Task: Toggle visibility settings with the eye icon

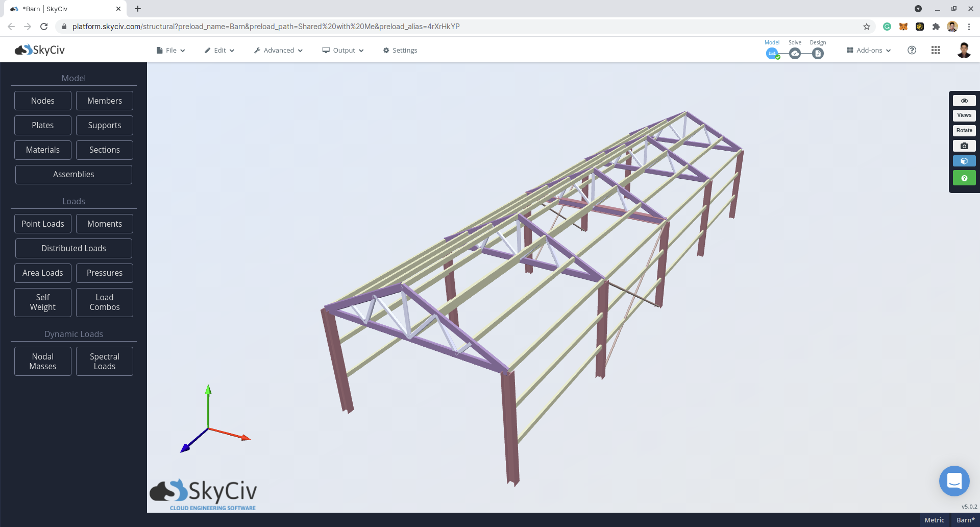Action: 964,101
